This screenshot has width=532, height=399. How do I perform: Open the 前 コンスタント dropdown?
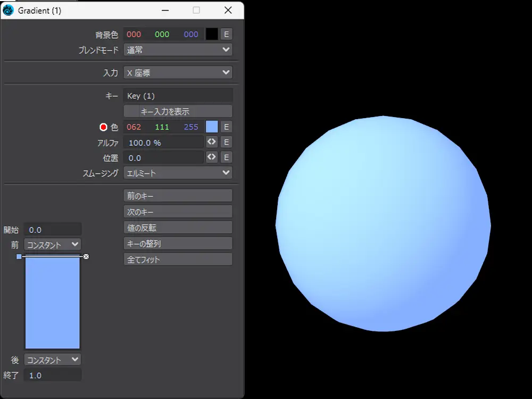pos(53,245)
